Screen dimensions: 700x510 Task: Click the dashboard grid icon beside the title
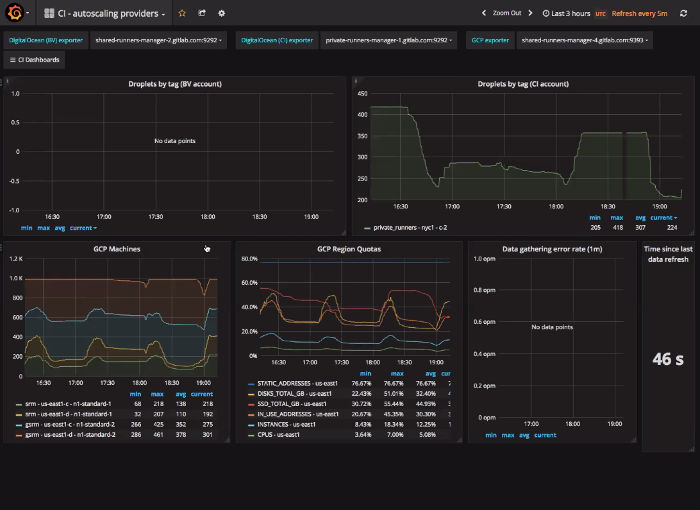coord(49,13)
